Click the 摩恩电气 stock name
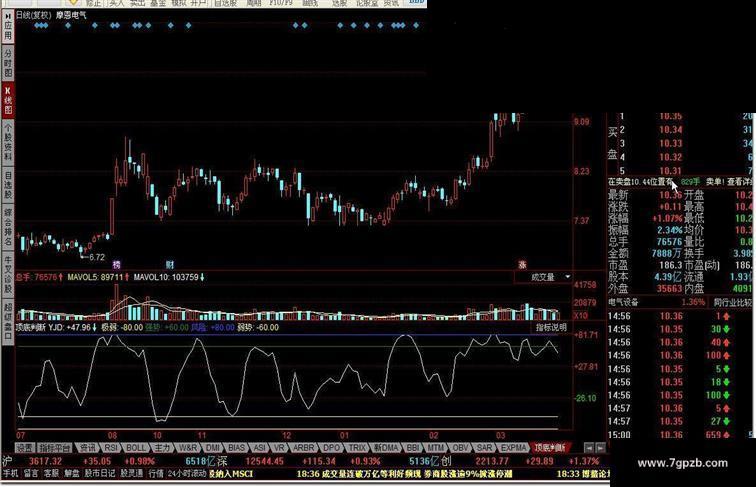The width and height of the screenshot is (756, 487). [x=71, y=15]
